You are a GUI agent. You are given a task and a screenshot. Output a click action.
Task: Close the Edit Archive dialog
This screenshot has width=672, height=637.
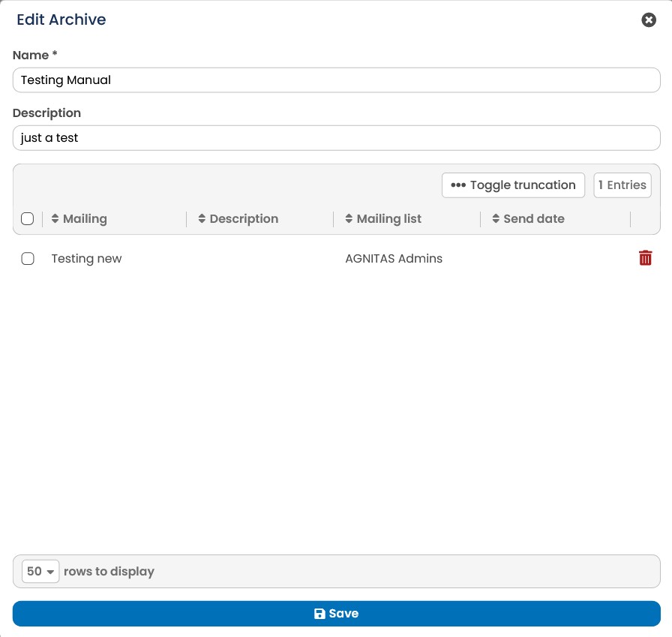pyautogui.click(x=649, y=20)
